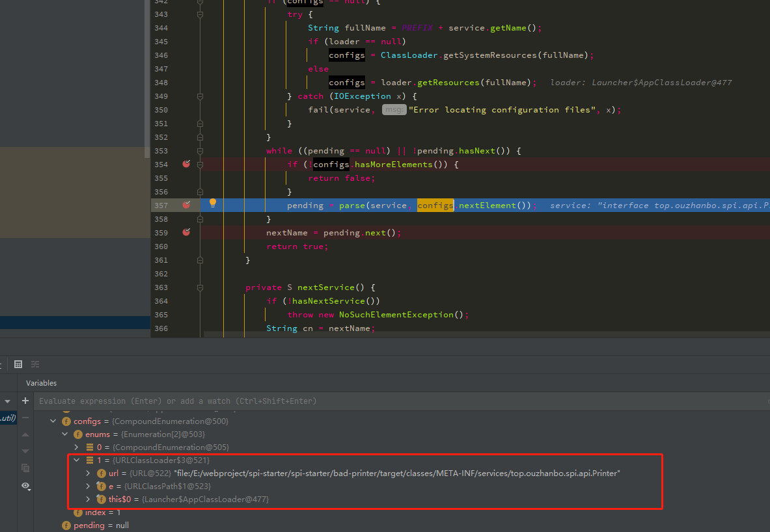Click the field icon beside configs variable
The height and width of the screenshot is (532, 770).
point(66,421)
